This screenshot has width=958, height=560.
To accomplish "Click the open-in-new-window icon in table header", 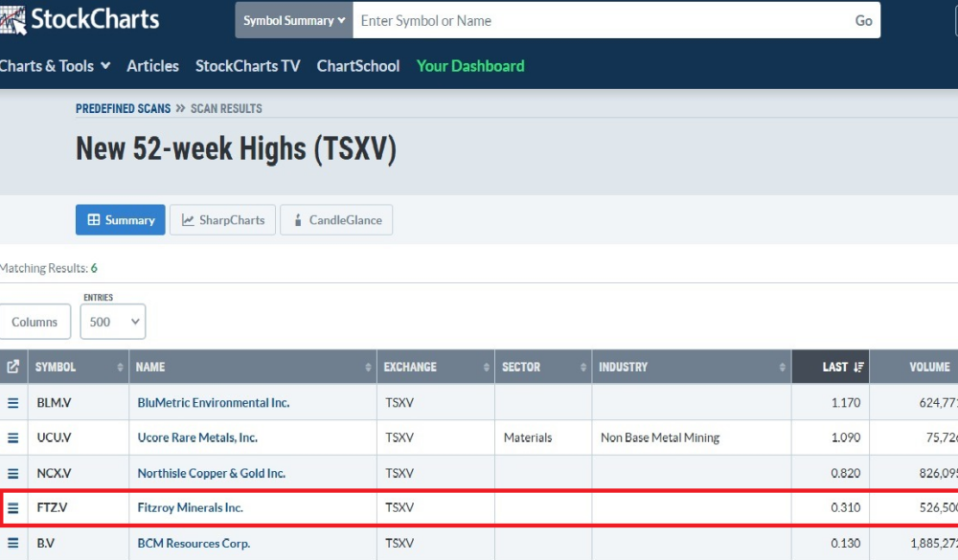I will pyautogui.click(x=13, y=367).
